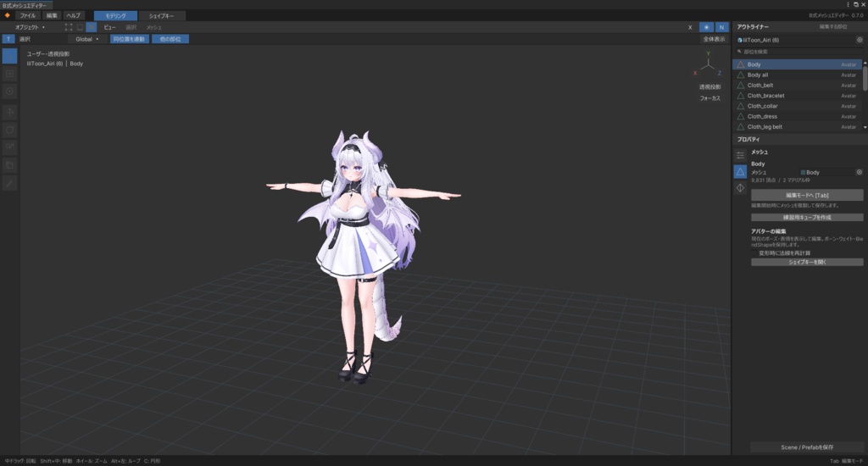Image resolution: width=868 pixels, height=466 pixels.
Task: Click シェイプキーを開く button
Action: coord(807,262)
